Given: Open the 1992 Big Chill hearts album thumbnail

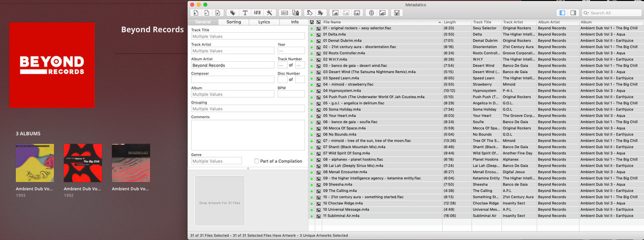Looking at the screenshot, I should (83, 163).
